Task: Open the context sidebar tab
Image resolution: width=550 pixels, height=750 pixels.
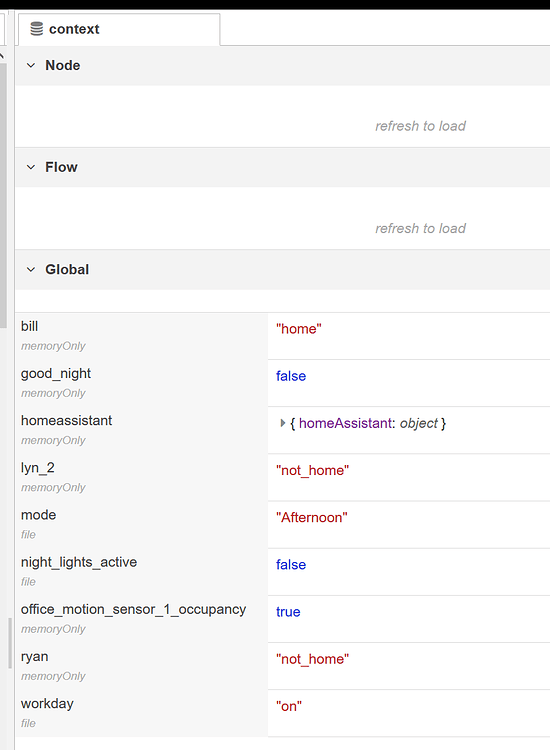Action: click(x=119, y=29)
